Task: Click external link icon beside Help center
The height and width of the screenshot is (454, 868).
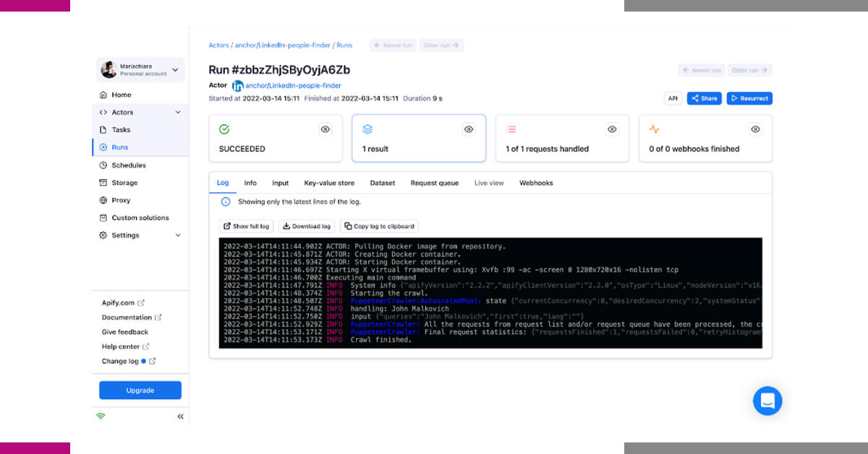Action: pos(146,346)
